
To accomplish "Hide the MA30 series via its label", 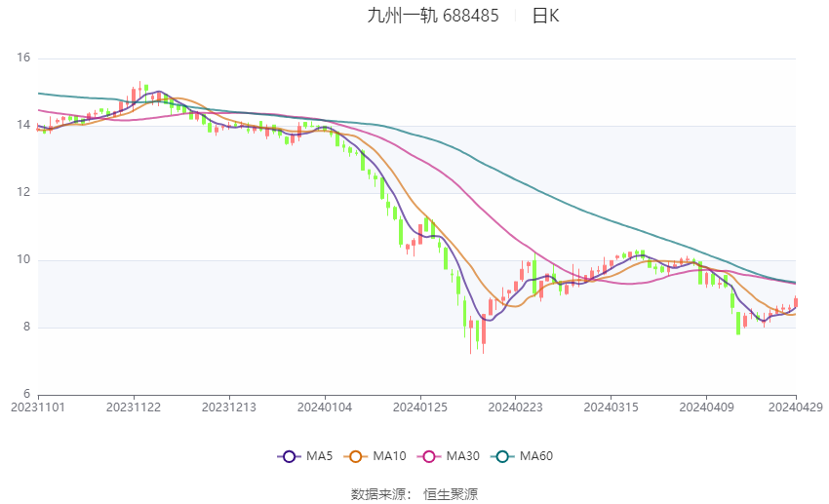I will click(x=462, y=456).
